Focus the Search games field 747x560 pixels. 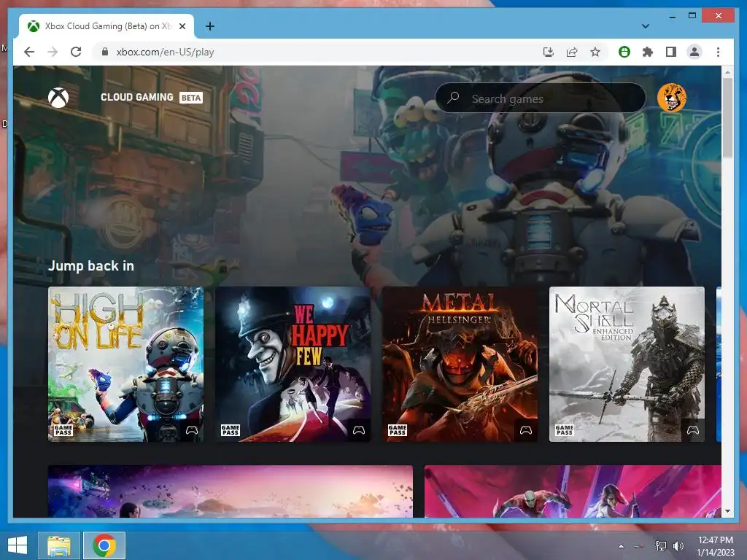tap(541, 98)
